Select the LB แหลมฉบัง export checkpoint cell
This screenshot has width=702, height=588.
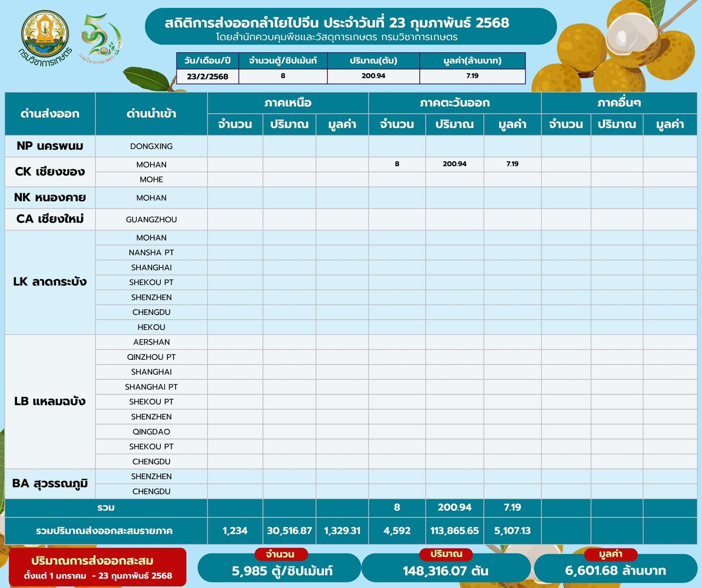[50, 401]
